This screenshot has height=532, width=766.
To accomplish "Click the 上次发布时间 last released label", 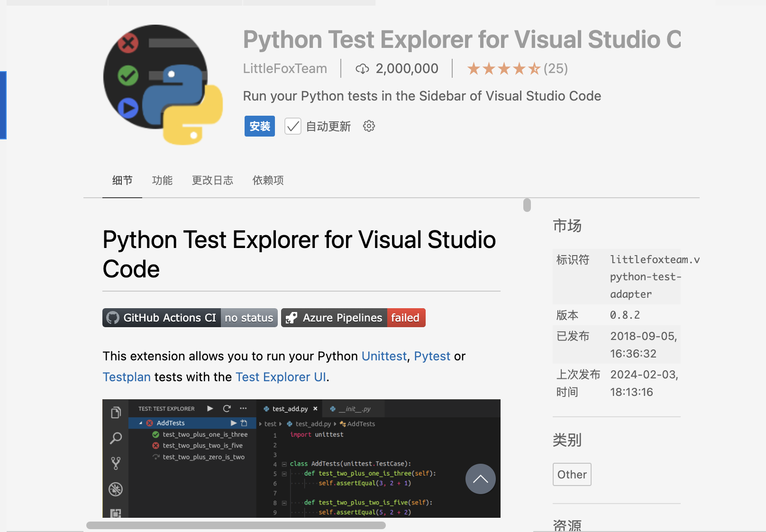I will point(578,383).
